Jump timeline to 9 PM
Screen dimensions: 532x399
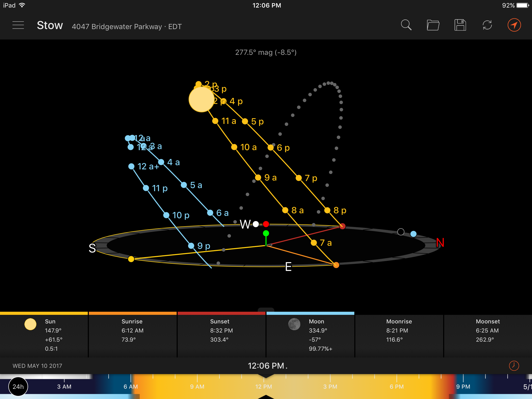[x=463, y=387]
